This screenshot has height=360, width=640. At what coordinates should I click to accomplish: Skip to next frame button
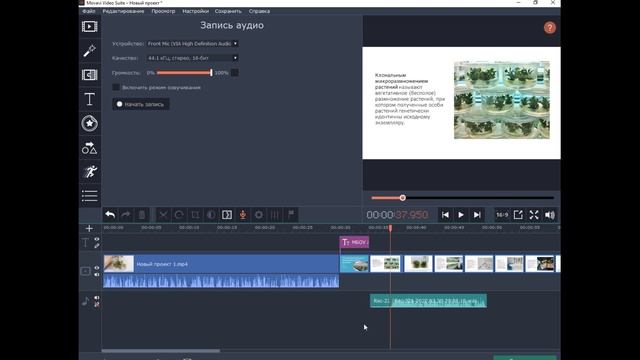coord(477,215)
